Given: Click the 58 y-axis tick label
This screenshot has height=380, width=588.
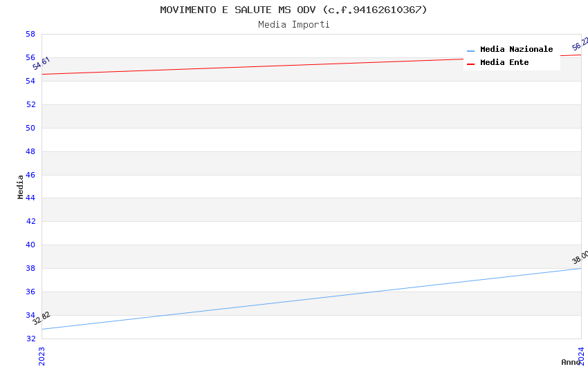Looking at the screenshot, I should 30,35.
